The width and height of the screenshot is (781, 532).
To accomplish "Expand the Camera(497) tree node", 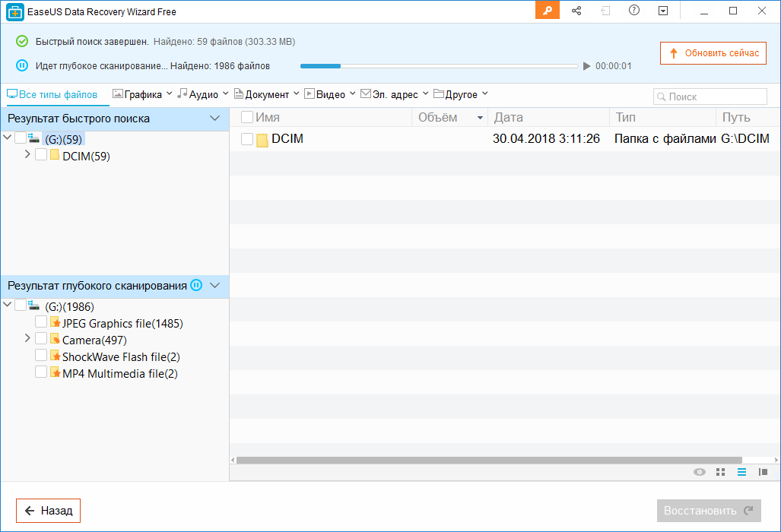I will (x=28, y=339).
